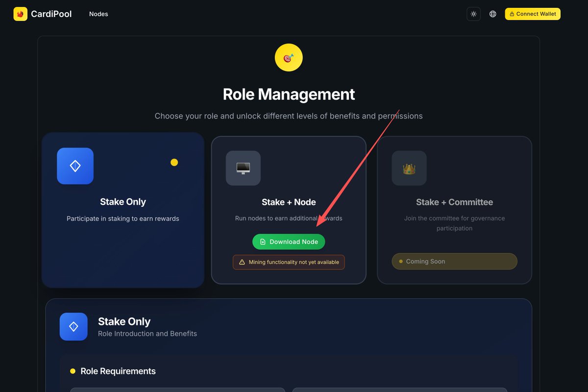The image size is (588, 392).
Task: Click the Role Requirements heading
Action: pyautogui.click(x=118, y=371)
